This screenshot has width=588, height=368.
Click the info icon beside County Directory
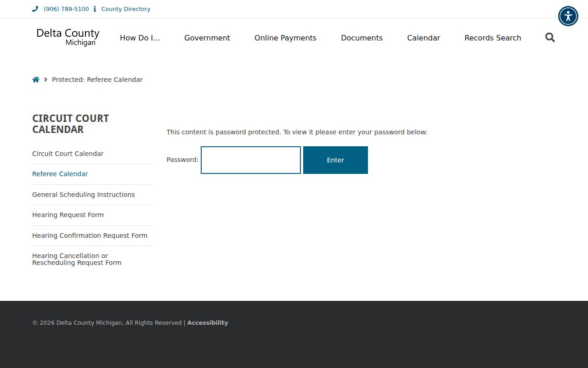click(95, 9)
